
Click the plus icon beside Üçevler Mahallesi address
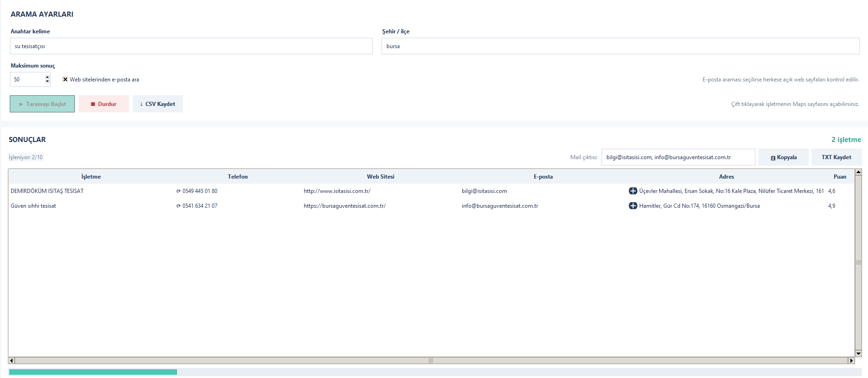[x=633, y=191]
